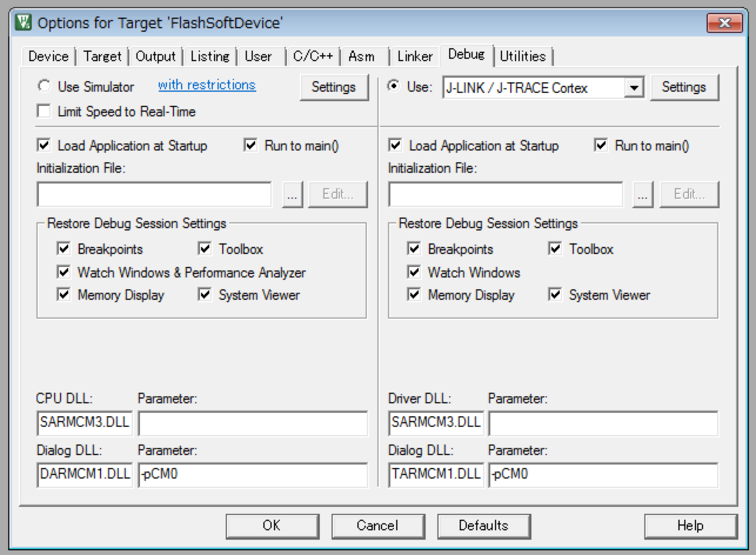Switch to the Linker tab
Image resolution: width=756 pixels, height=555 pixels.
(x=414, y=56)
